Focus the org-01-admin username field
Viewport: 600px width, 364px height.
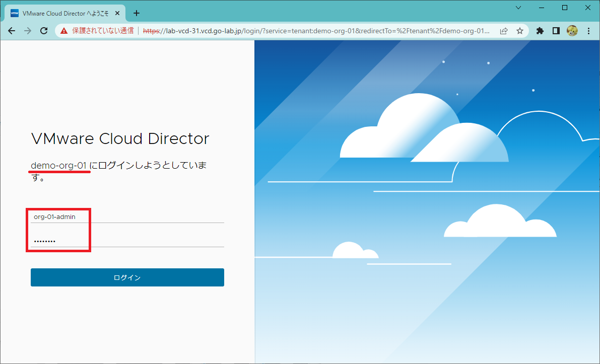(127, 217)
